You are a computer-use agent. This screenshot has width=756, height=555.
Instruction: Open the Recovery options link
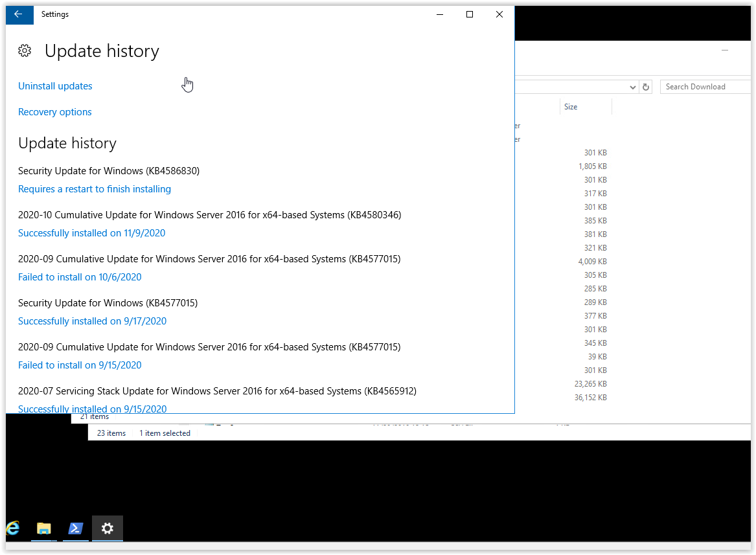(x=54, y=112)
